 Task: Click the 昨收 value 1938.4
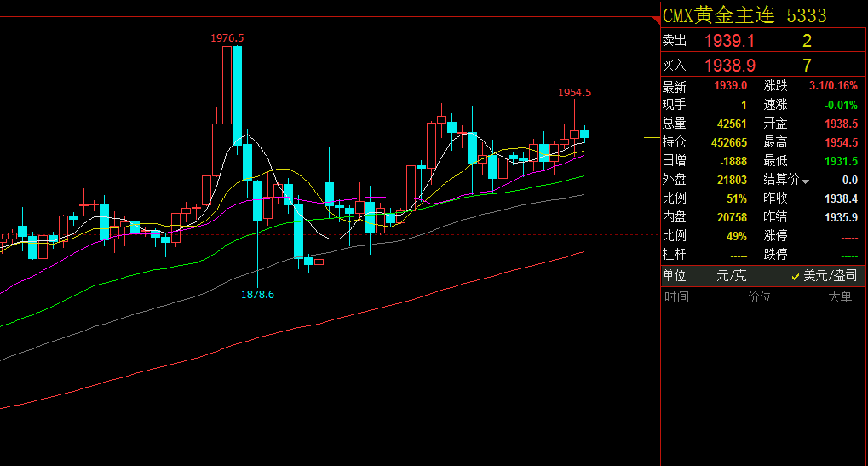click(x=841, y=198)
